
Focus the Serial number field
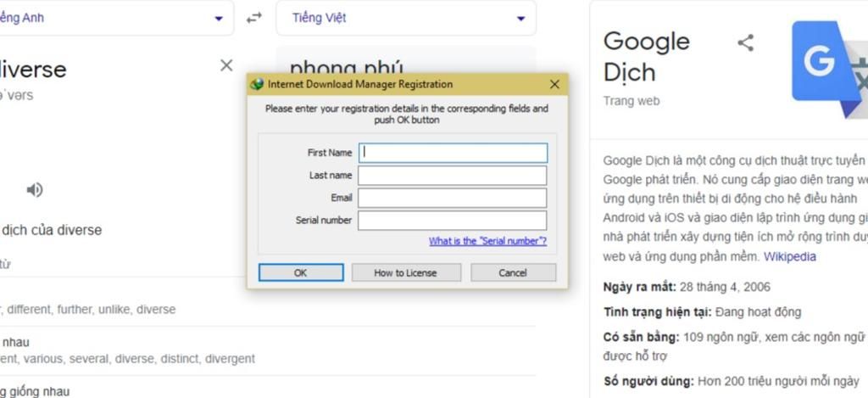pos(453,220)
